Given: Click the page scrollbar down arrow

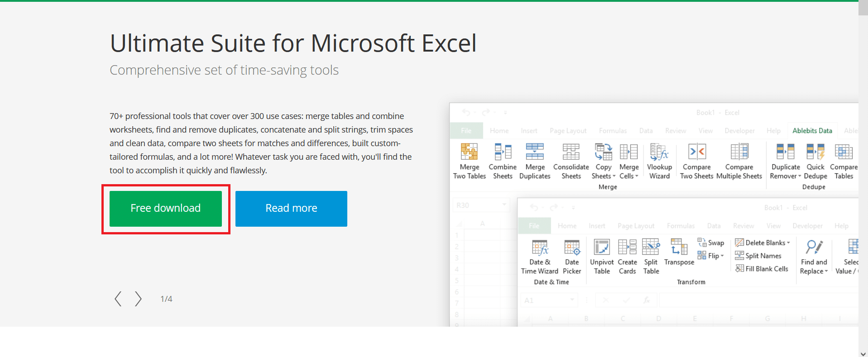Looking at the screenshot, I should pyautogui.click(x=863, y=353).
